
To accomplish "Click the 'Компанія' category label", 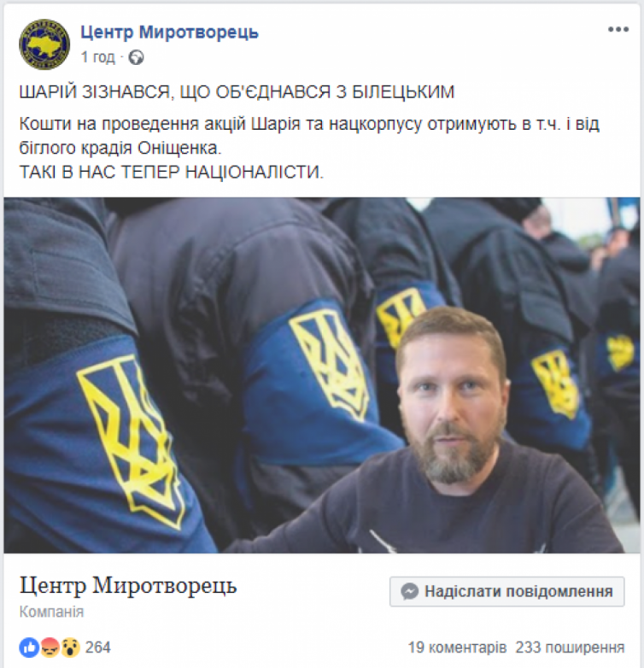I will pyautogui.click(x=51, y=612).
